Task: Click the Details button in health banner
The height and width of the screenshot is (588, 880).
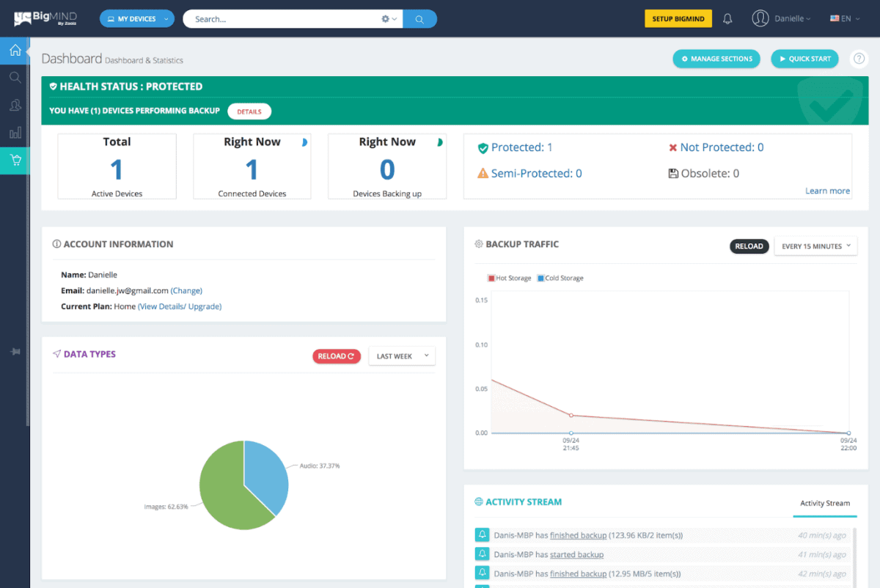Action: click(x=249, y=111)
